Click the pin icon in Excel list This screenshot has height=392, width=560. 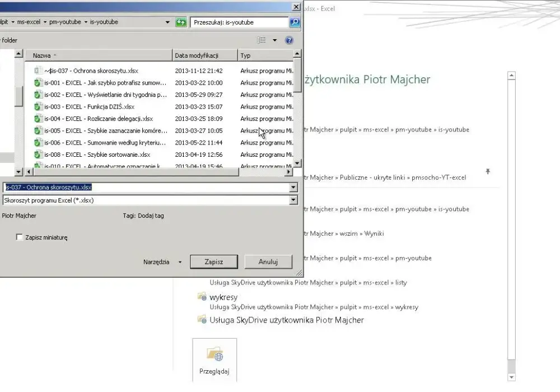tap(488, 172)
